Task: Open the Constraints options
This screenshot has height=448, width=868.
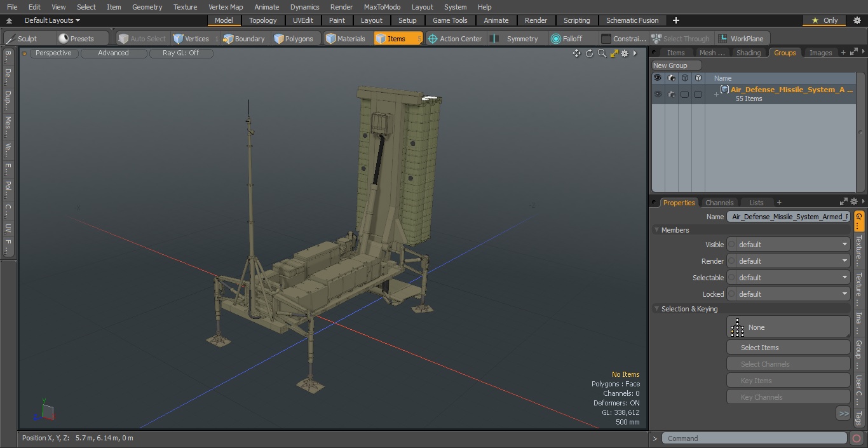Action: 623,39
